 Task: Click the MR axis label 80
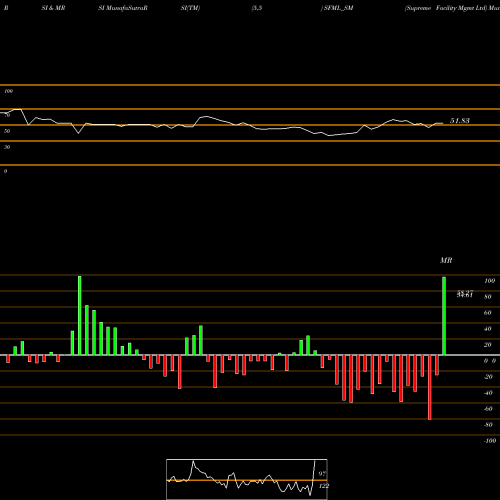click(x=488, y=297)
